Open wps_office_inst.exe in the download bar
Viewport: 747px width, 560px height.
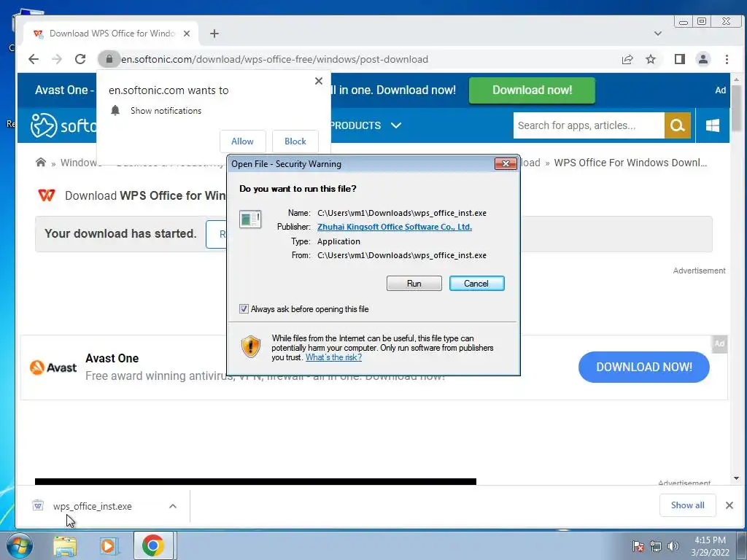[93, 506]
